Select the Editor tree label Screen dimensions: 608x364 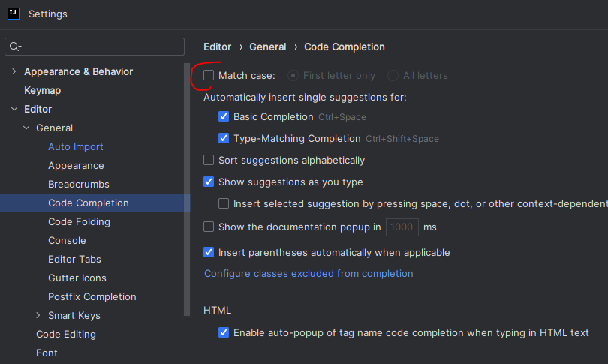click(x=38, y=109)
